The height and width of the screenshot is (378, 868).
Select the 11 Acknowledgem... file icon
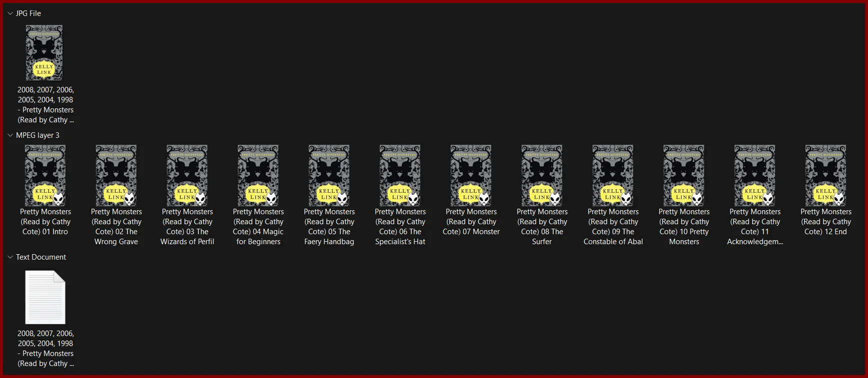[755, 175]
